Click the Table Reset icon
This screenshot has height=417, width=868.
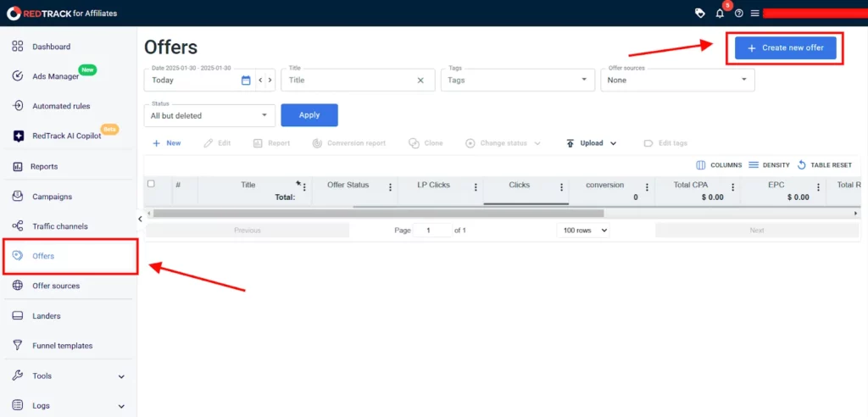[802, 165]
